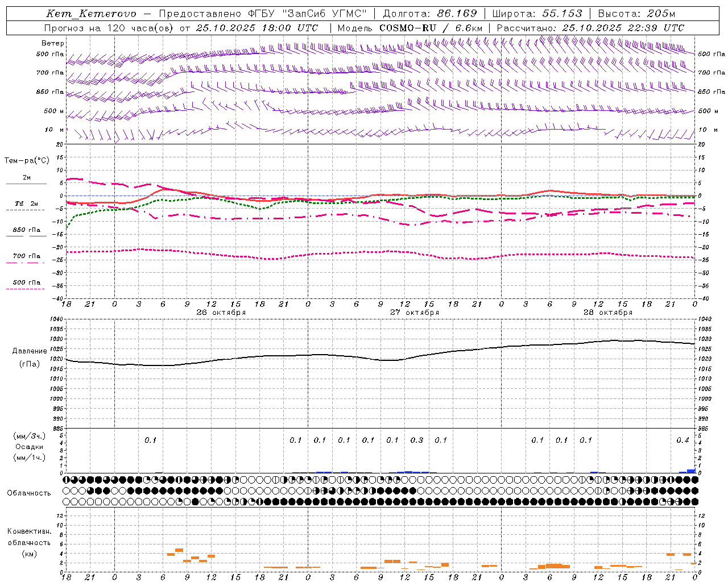Screen dimensions: 728x582
Task: Click the precipitation value 0.4
Action: (x=683, y=440)
